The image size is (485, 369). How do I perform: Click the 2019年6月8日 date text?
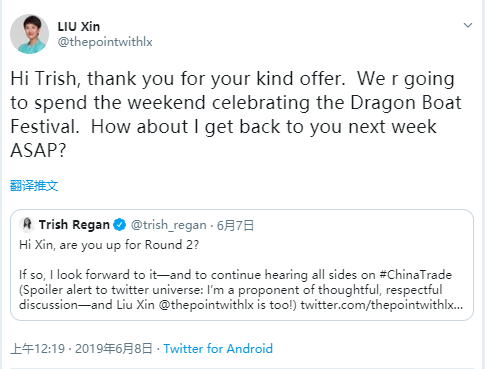coord(114,349)
